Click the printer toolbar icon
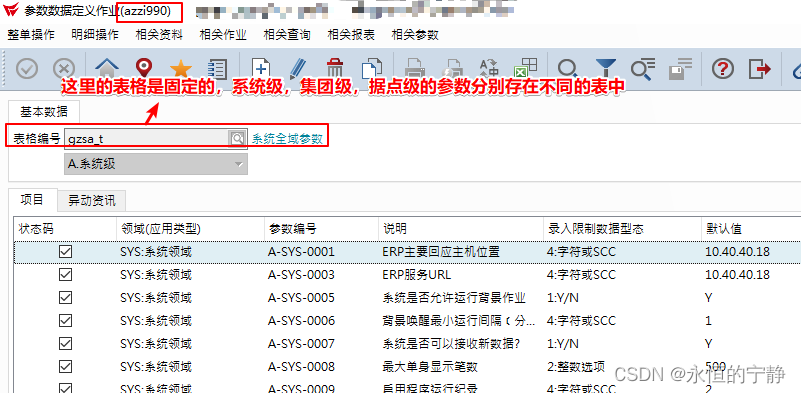Image resolution: width=801 pixels, height=393 pixels. pyautogui.click(x=415, y=69)
